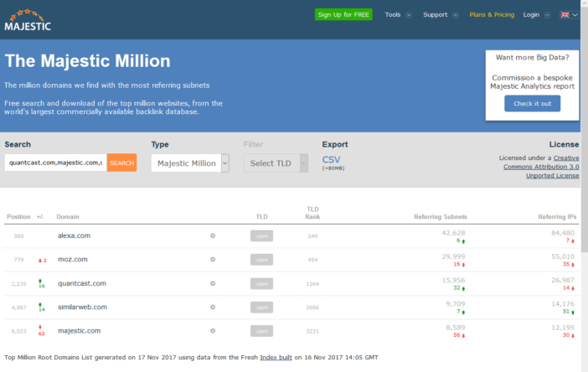588x372 pixels.
Task: Select referring IPs value 84,480
Action: (563, 233)
